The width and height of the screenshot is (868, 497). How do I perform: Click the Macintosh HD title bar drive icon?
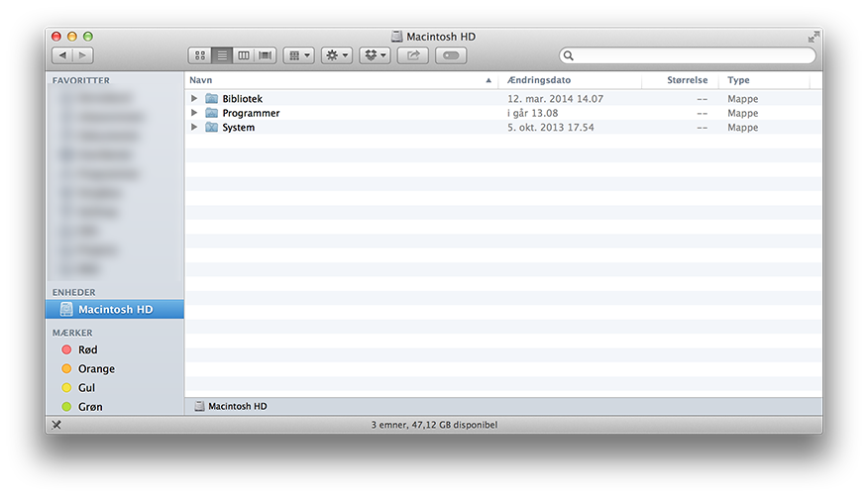click(396, 37)
